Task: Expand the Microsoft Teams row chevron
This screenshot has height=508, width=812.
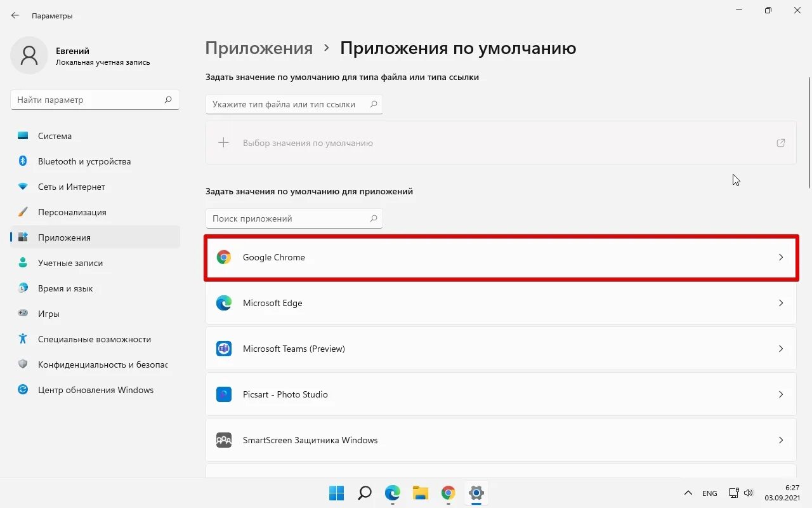Action: point(781,349)
